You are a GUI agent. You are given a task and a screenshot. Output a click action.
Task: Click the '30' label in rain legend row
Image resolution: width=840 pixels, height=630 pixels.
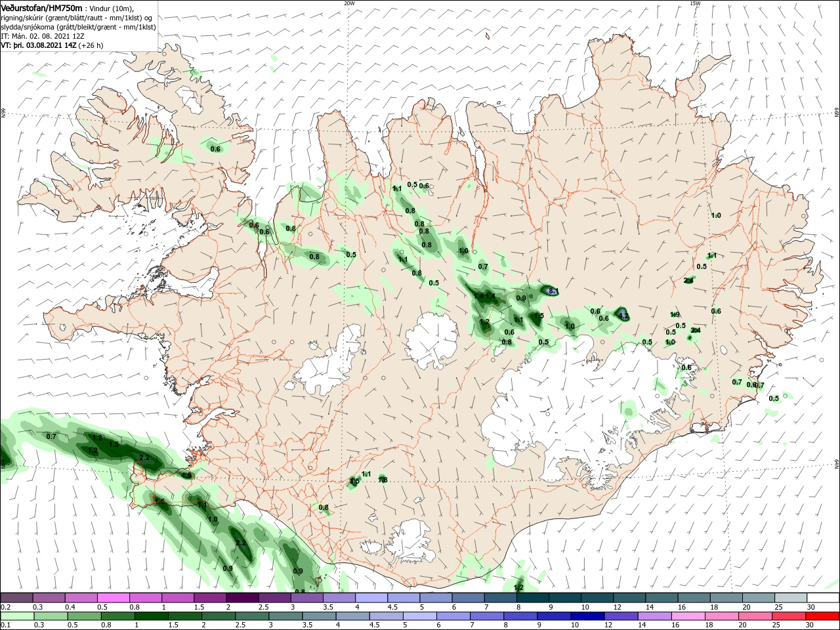[x=811, y=625]
